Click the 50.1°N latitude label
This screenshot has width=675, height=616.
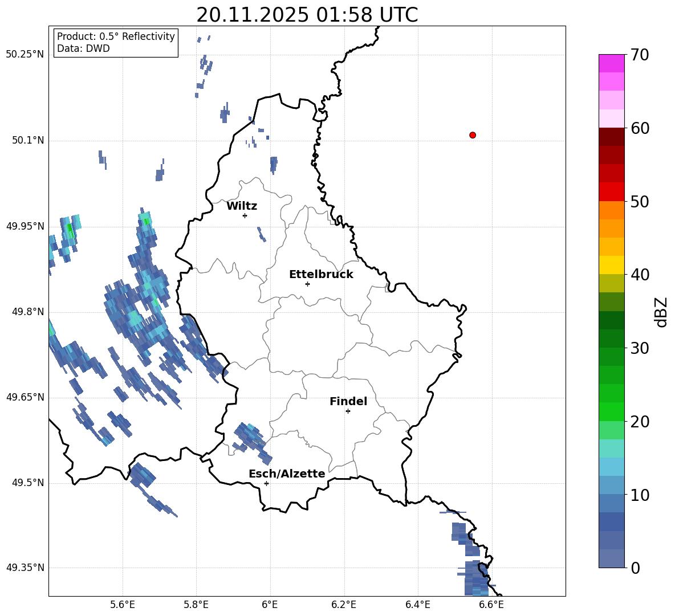[28, 140]
